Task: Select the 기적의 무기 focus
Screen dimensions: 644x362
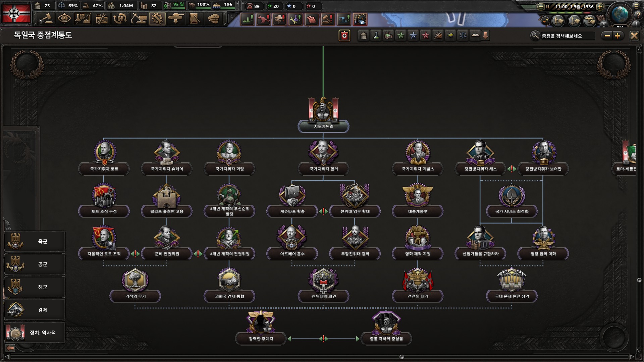Action: (135, 296)
